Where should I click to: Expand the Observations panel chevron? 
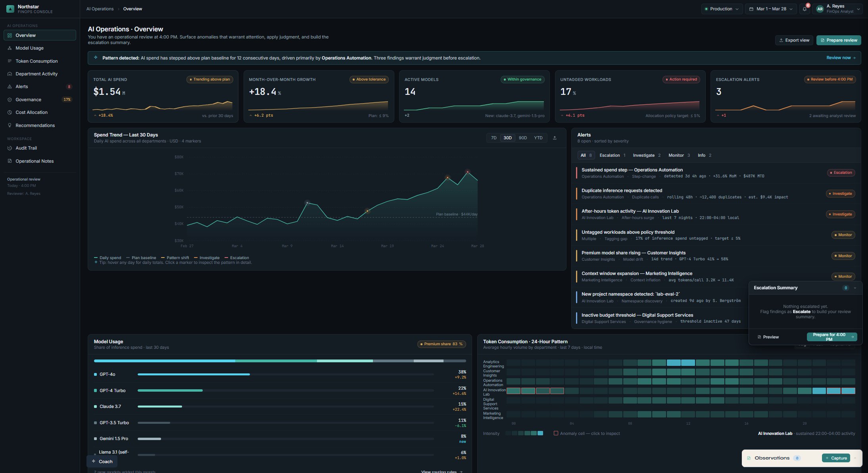[855, 458]
